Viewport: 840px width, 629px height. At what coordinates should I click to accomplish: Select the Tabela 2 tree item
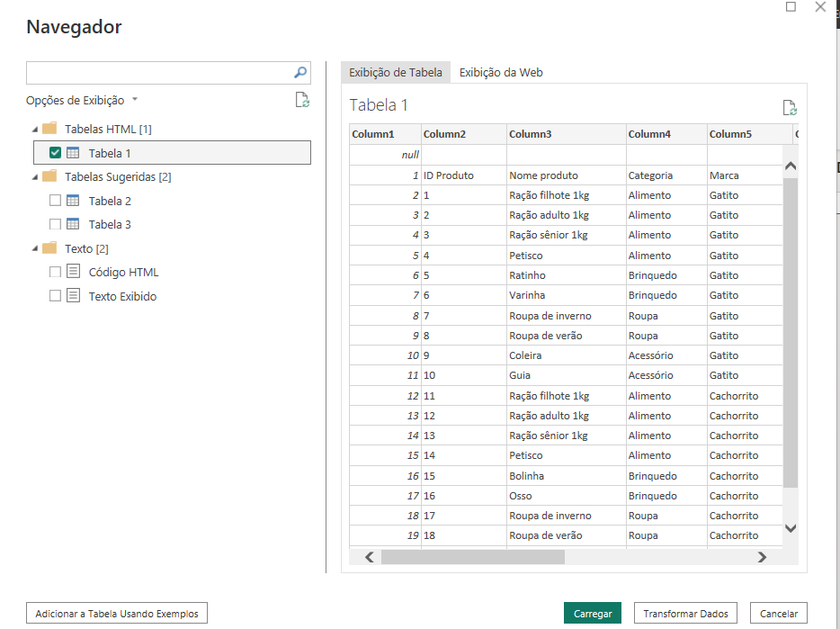click(x=110, y=201)
